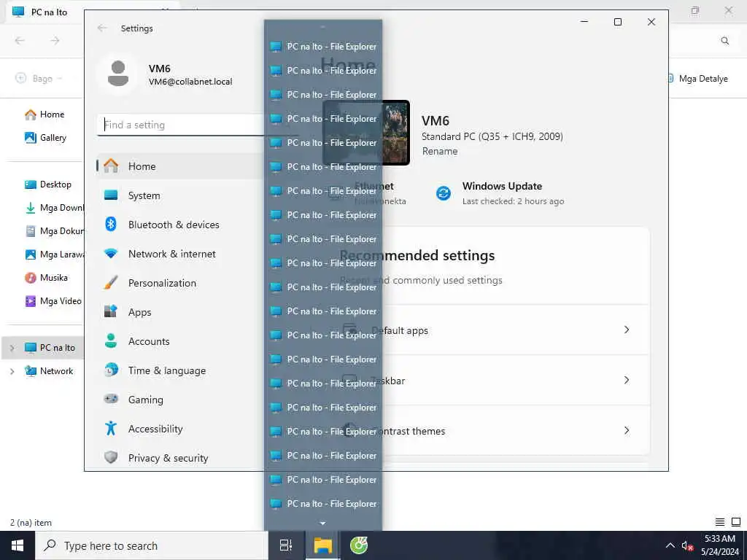Open Mga Dokumento folder in sidebar
Image resolution: width=747 pixels, height=560 pixels.
click(53, 231)
